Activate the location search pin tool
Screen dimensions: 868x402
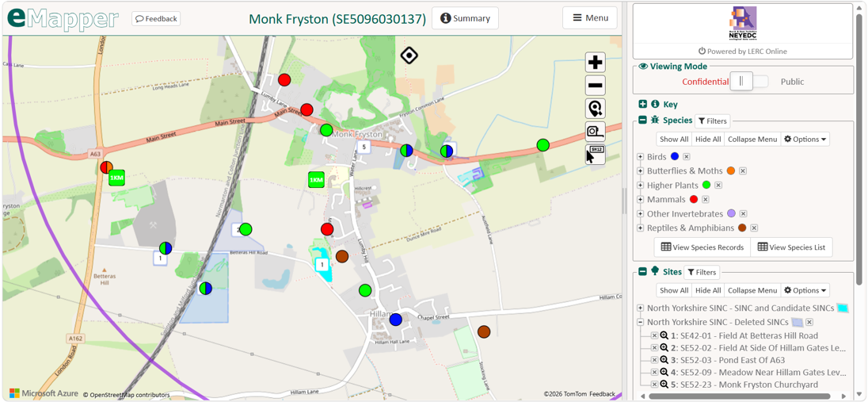(595, 109)
